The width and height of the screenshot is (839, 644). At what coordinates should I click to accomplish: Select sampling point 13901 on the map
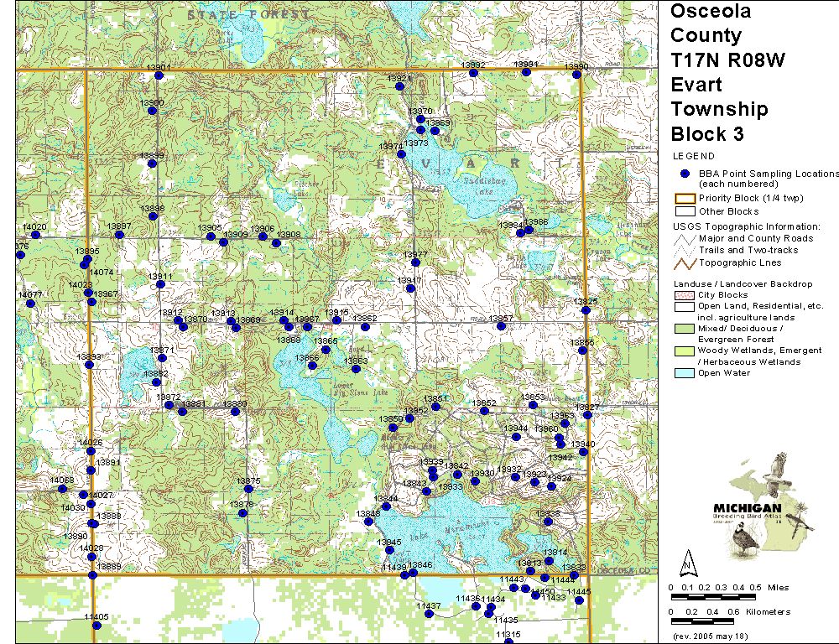(159, 75)
